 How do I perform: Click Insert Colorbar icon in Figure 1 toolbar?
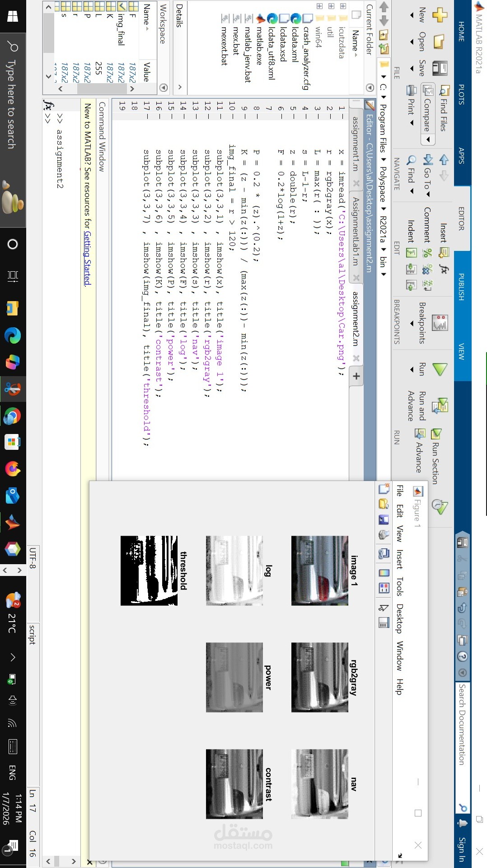tap(384, 573)
